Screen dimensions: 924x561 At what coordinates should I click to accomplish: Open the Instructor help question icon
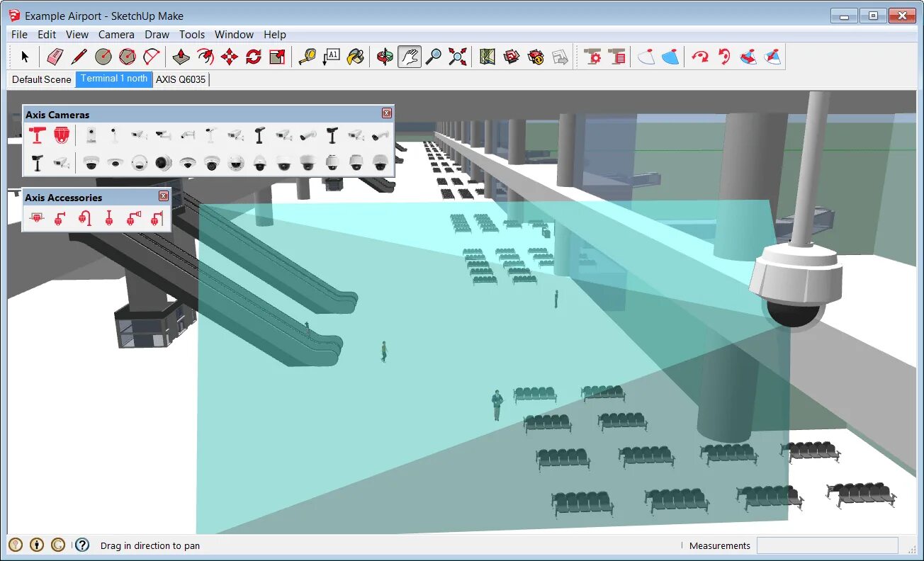(82, 545)
